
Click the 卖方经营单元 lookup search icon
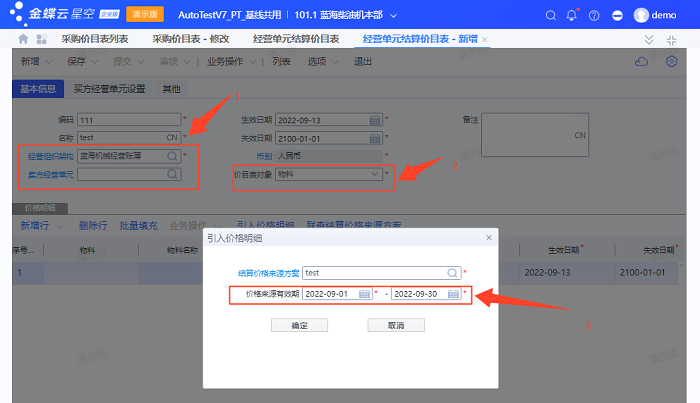[172, 174]
